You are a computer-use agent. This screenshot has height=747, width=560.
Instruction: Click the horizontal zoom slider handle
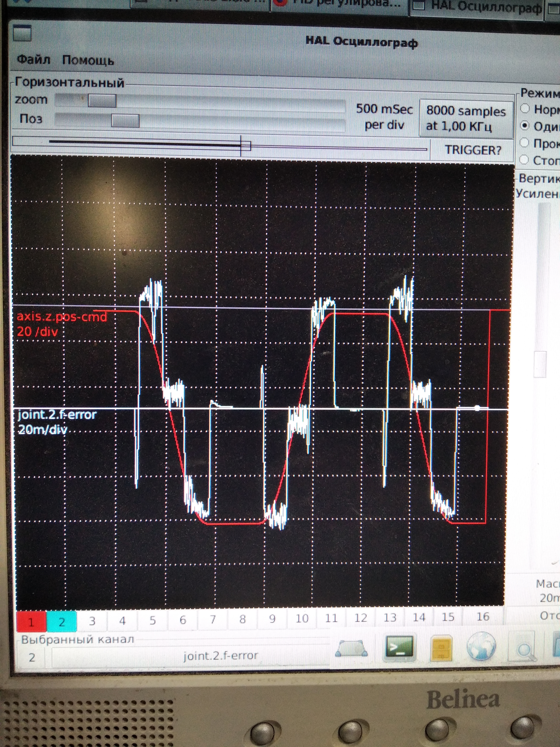pyautogui.click(x=102, y=101)
